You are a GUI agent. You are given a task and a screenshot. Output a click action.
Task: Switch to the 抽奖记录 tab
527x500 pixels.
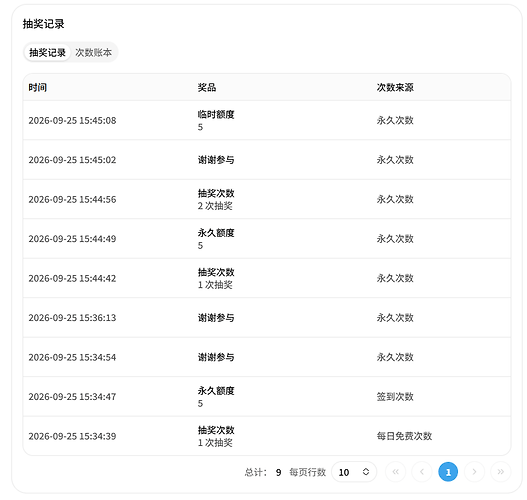tap(47, 52)
